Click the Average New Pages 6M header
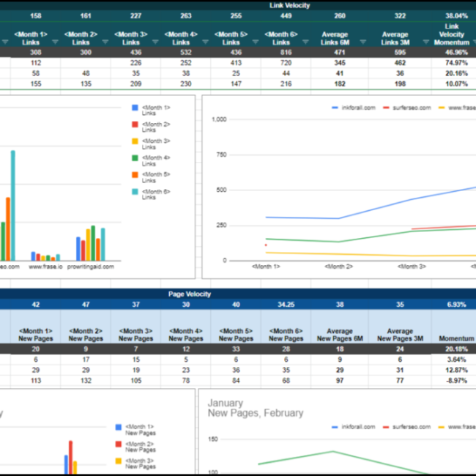This screenshot has width=476, height=476. coord(340,335)
